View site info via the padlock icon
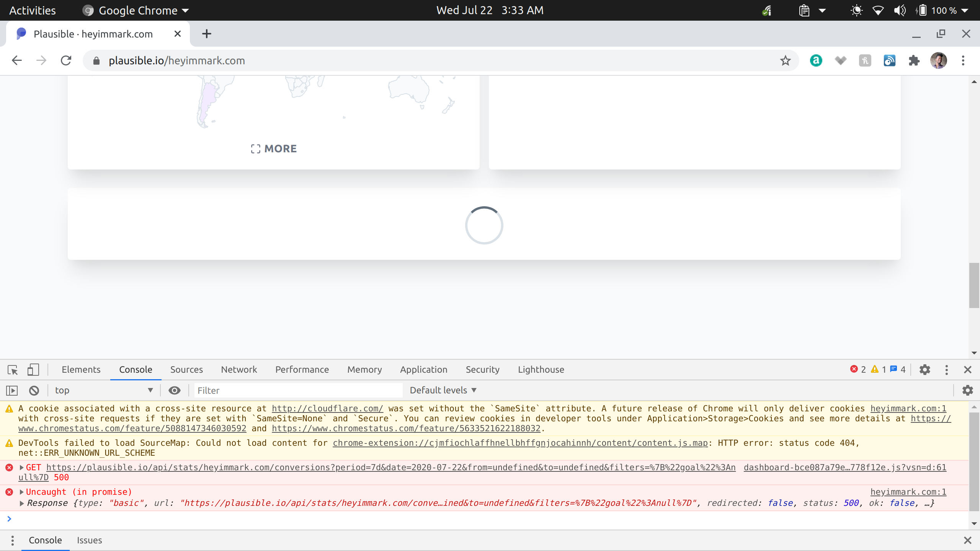 (x=96, y=61)
